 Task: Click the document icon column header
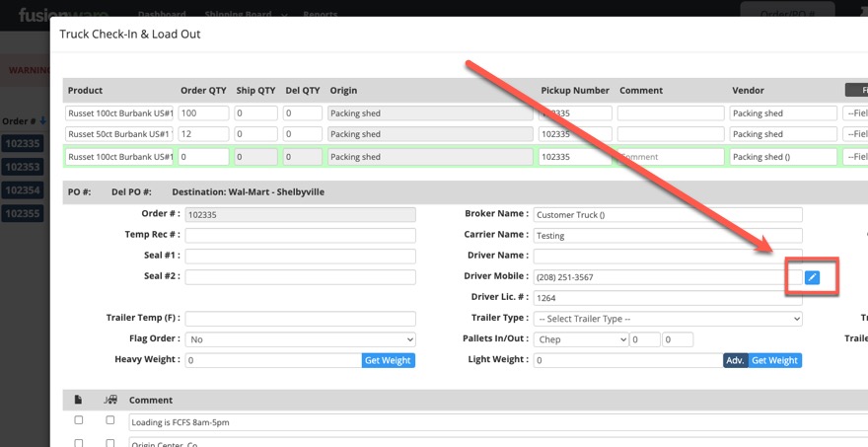tap(79, 400)
